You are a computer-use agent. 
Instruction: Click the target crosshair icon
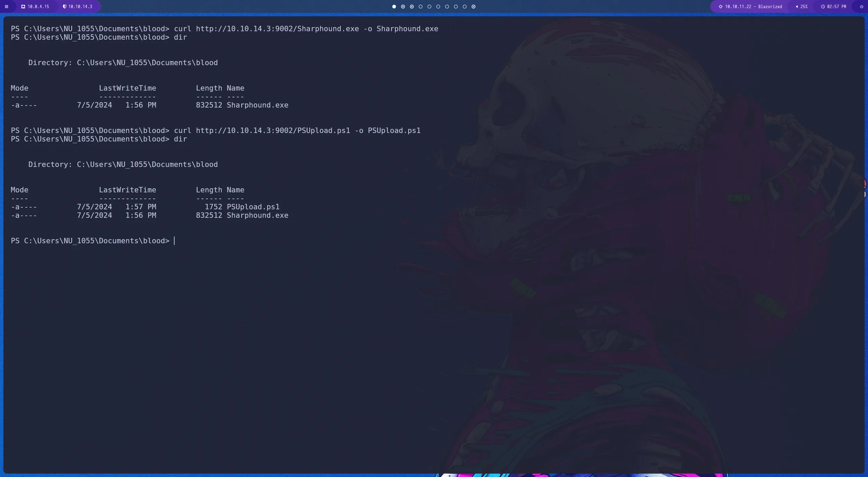click(721, 6)
